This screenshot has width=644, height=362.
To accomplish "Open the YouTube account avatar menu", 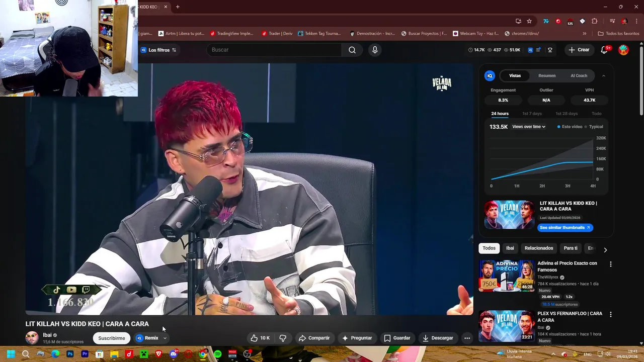I will coord(623,50).
